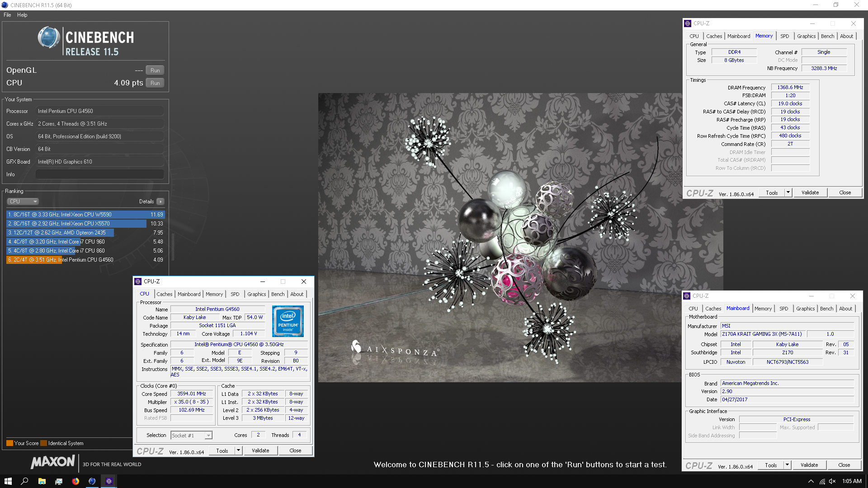This screenshot has height=488, width=868.
Task: Open Graphics tab in CPU window
Action: click(257, 294)
